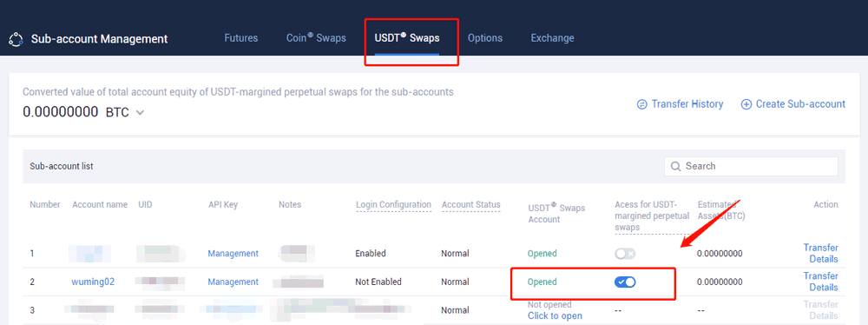
Task: Select the USDT Swaps tab
Action: 407,38
